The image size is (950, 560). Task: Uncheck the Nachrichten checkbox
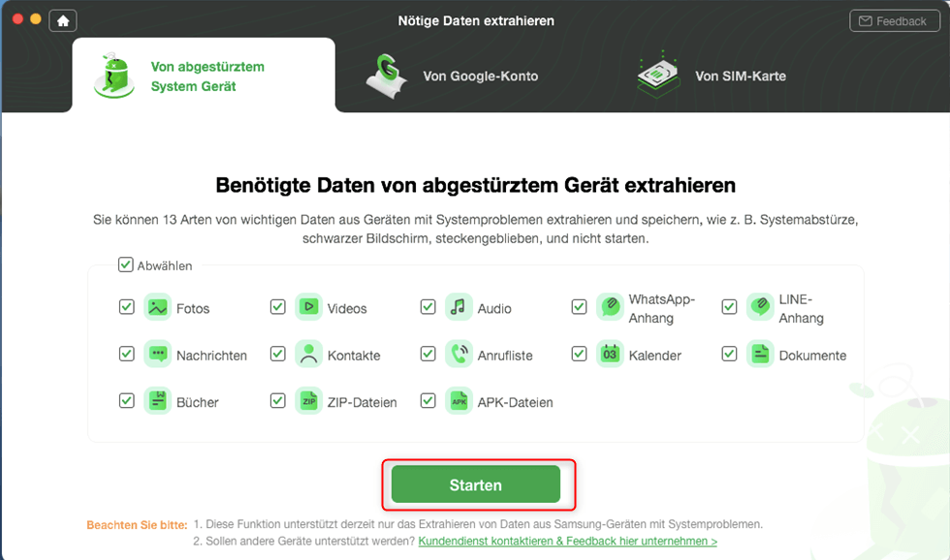pos(127,355)
